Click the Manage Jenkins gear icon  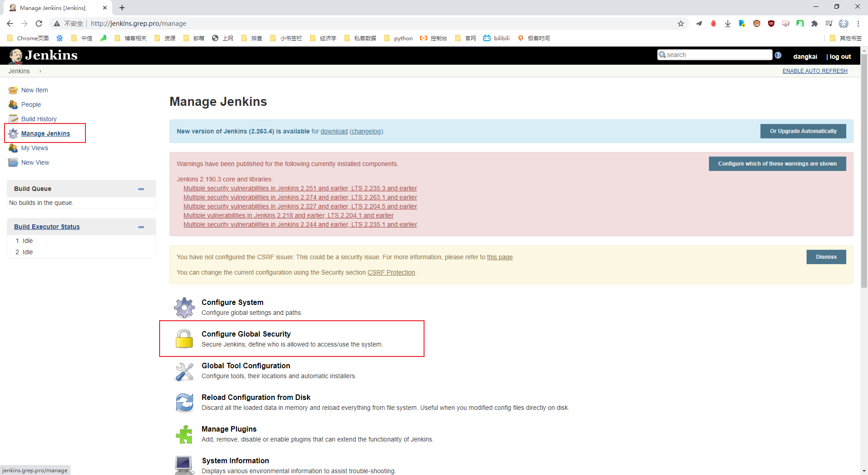13,133
